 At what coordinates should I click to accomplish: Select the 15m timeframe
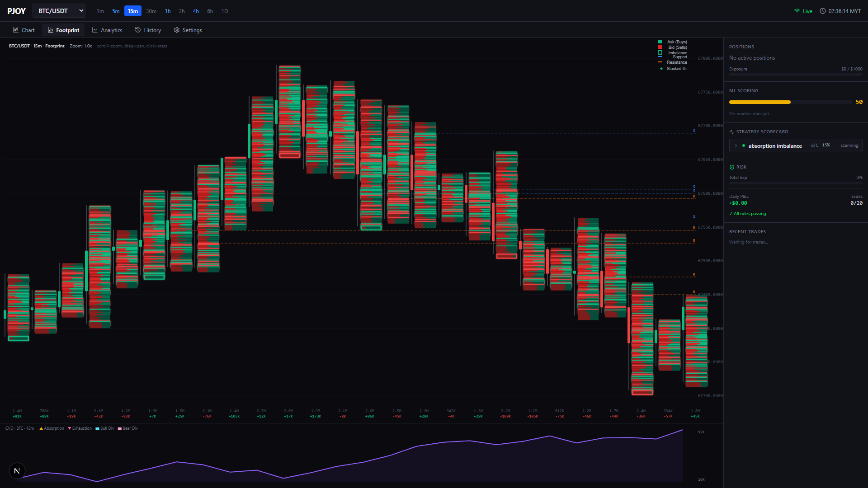133,11
